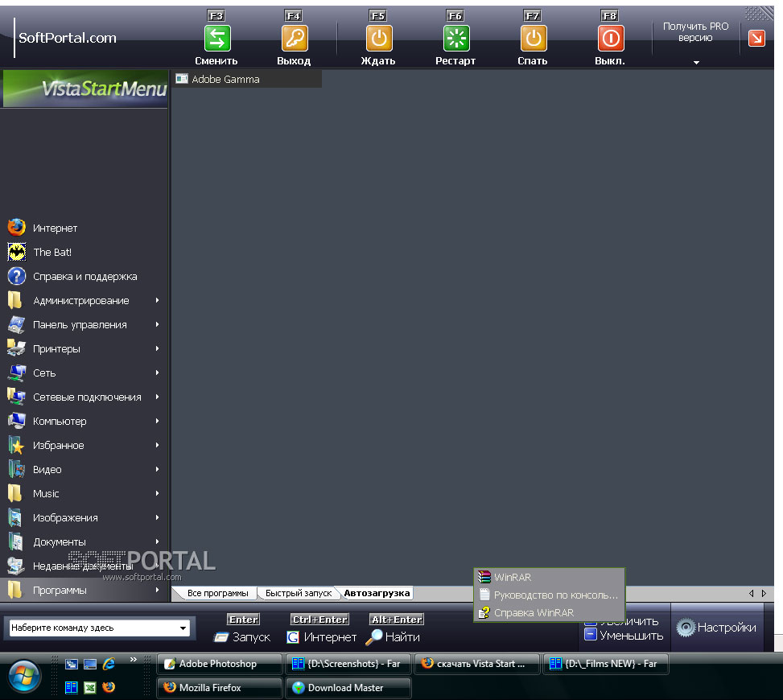Screen dimensions: 783x700
Task: Open Настройки gear settings
Action: (x=716, y=628)
